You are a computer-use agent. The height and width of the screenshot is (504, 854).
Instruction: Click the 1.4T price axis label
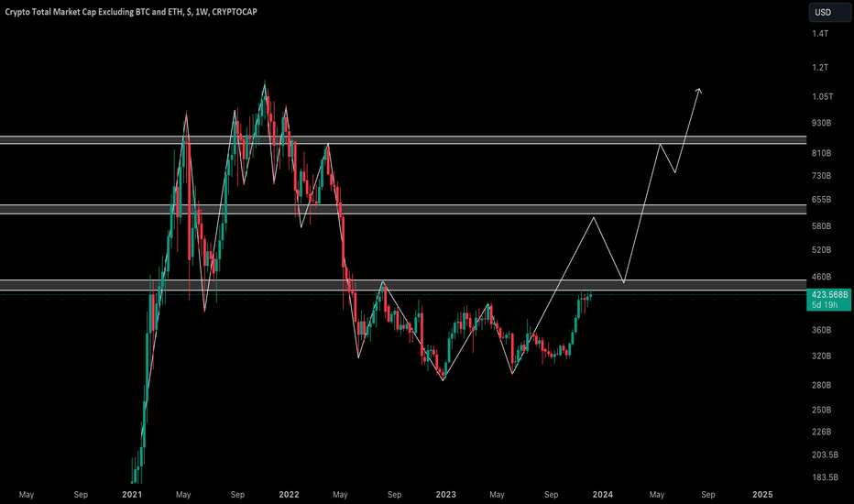[x=820, y=34]
